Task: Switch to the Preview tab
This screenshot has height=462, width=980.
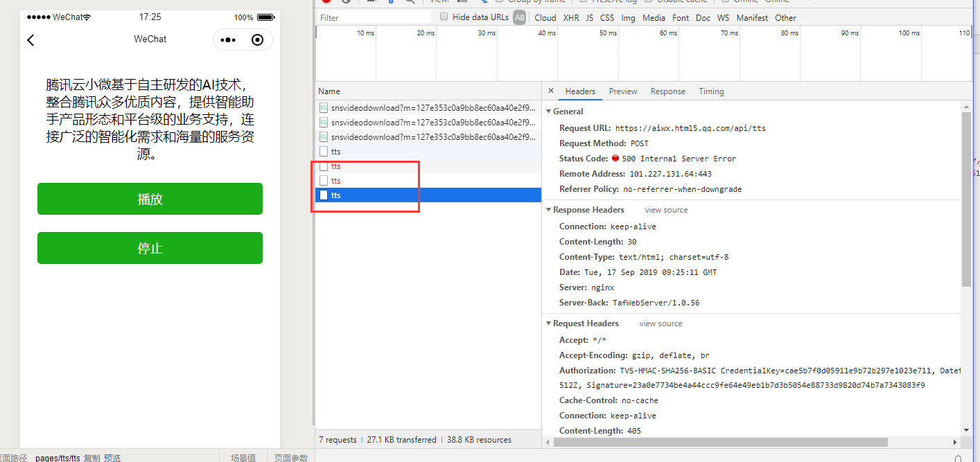Action: coord(623,91)
